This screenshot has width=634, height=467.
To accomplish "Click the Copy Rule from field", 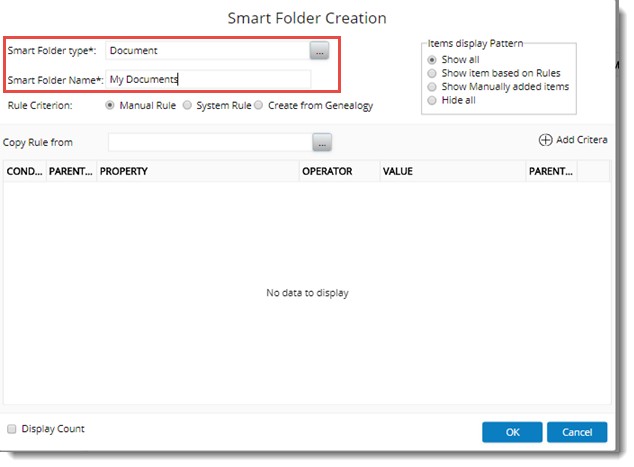I will pyautogui.click(x=208, y=143).
